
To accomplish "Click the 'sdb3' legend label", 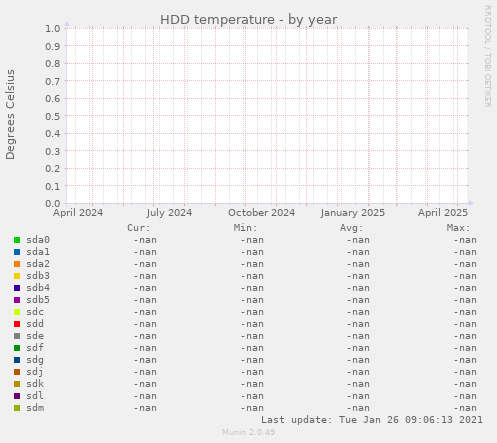I will pos(38,276).
